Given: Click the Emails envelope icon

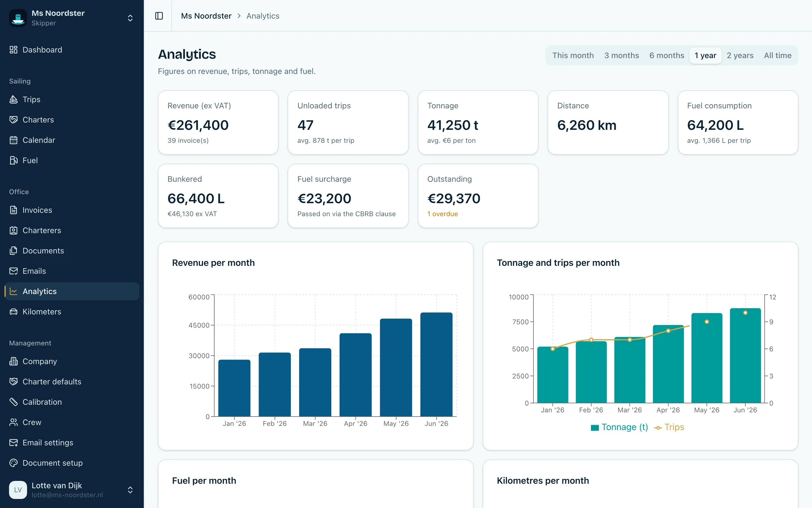Looking at the screenshot, I should (14, 271).
